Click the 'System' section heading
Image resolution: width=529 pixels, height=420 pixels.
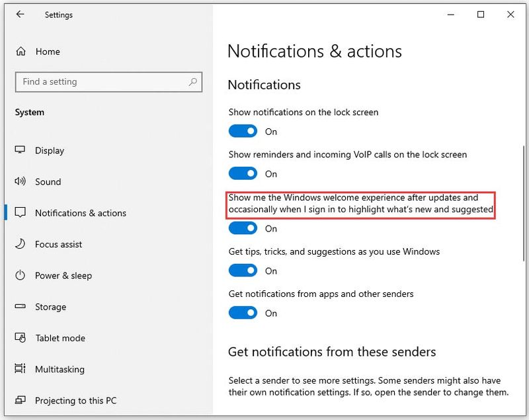[x=29, y=112]
